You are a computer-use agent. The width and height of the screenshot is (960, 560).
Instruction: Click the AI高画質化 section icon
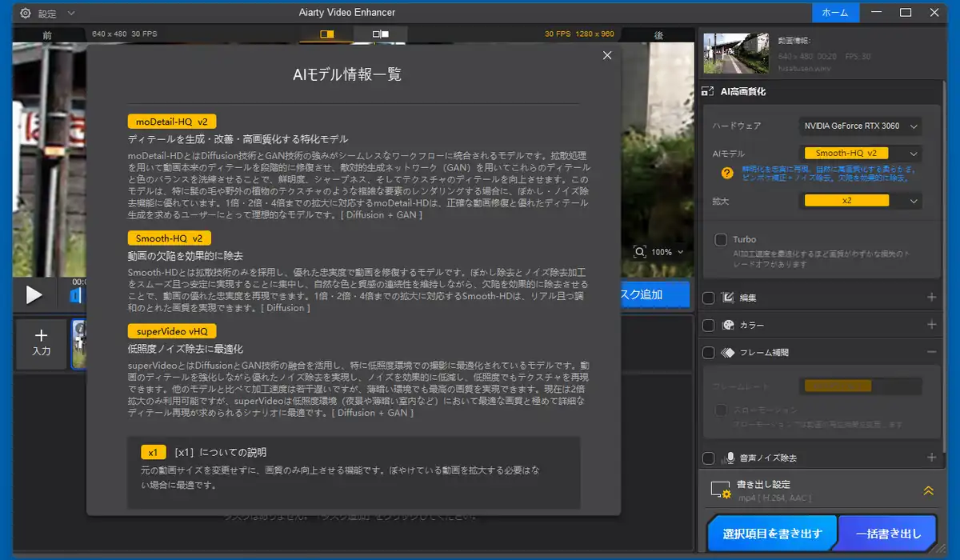(x=708, y=92)
